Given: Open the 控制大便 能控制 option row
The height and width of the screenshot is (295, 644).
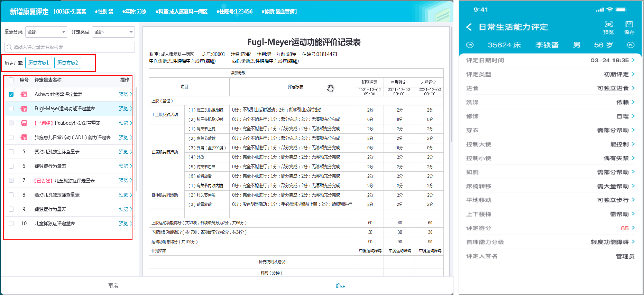Looking at the screenshot, I should 550,144.
